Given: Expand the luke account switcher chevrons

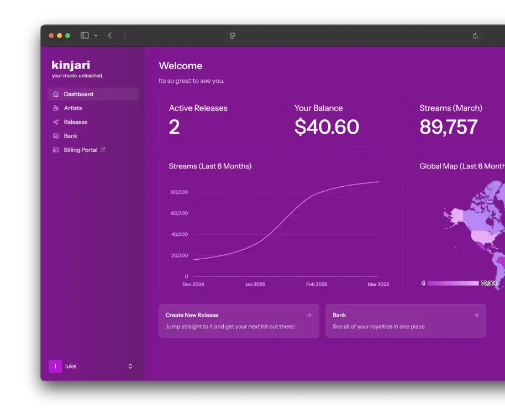Looking at the screenshot, I should pyautogui.click(x=130, y=366).
